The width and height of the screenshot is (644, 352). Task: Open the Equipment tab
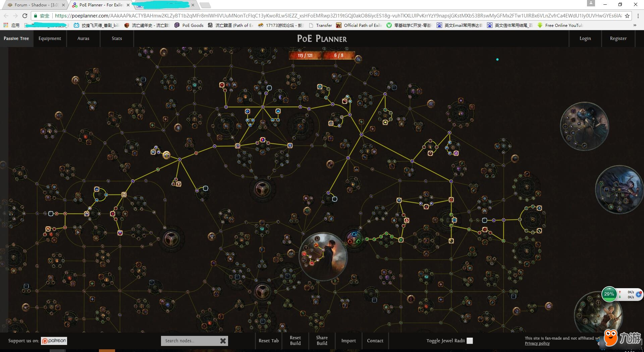pos(50,38)
